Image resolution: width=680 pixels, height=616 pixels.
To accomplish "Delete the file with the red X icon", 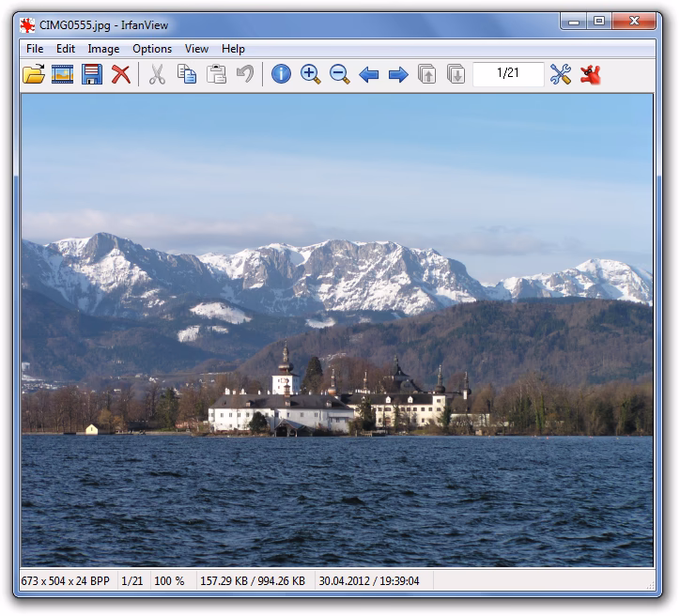I will coord(120,74).
